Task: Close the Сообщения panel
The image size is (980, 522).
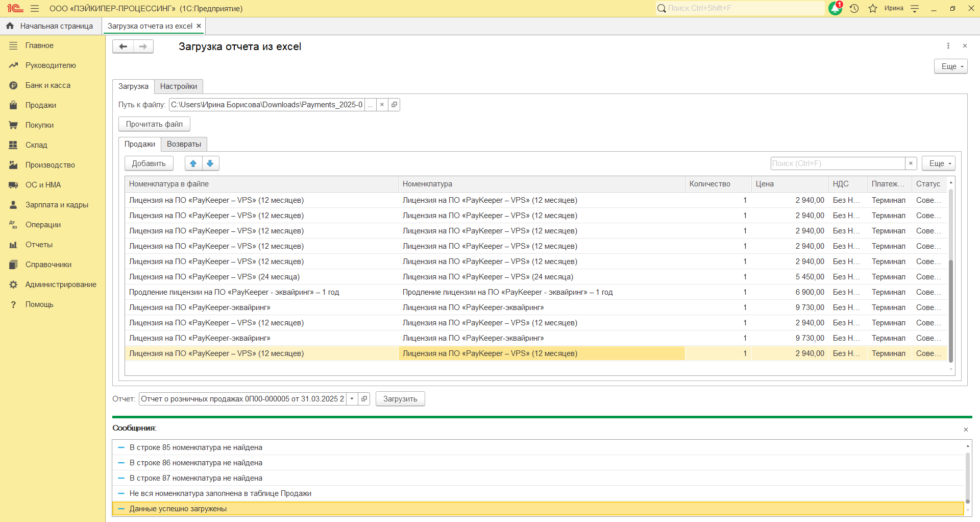Action: click(966, 430)
